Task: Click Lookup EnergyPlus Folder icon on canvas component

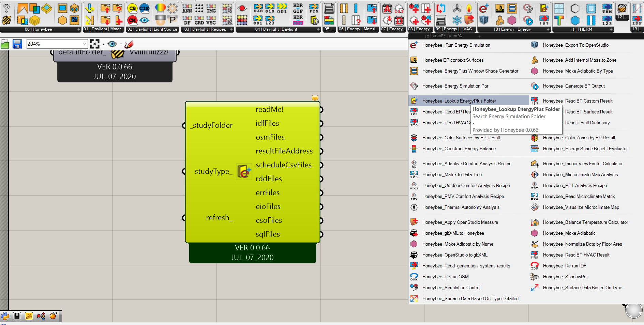Action: 244,171
